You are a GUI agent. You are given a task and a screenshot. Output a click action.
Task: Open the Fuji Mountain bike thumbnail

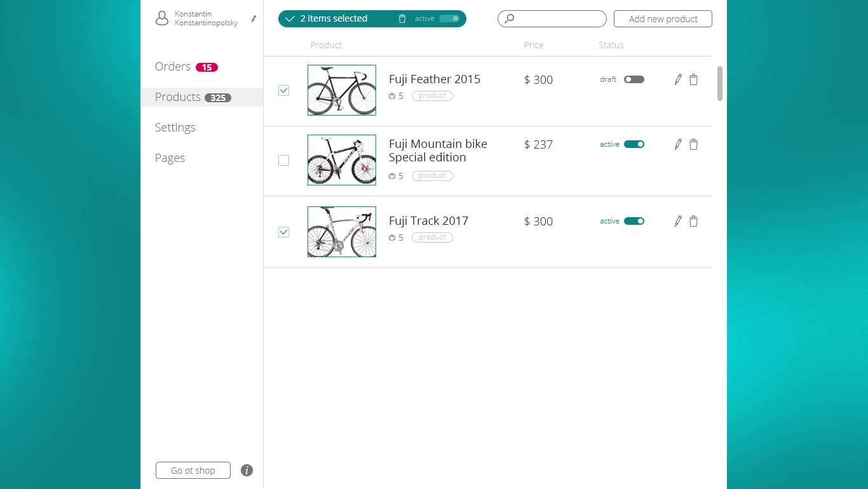[x=342, y=160]
